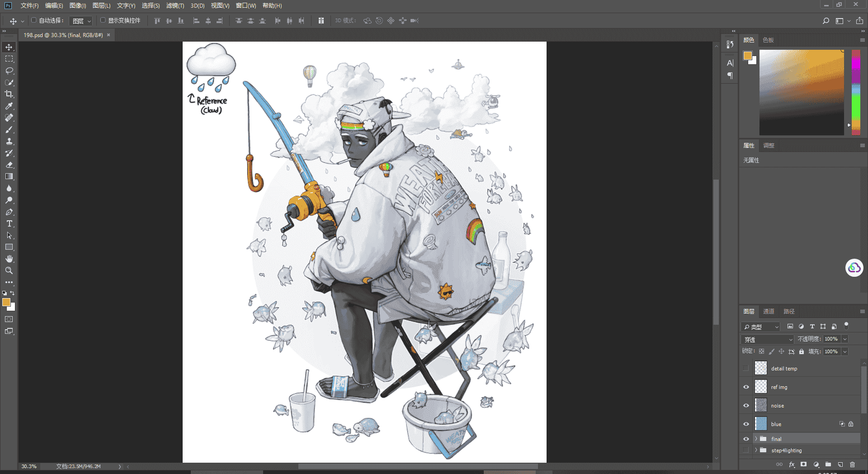Expand the step4lighting layer group
The image size is (868, 474).
click(x=756, y=450)
